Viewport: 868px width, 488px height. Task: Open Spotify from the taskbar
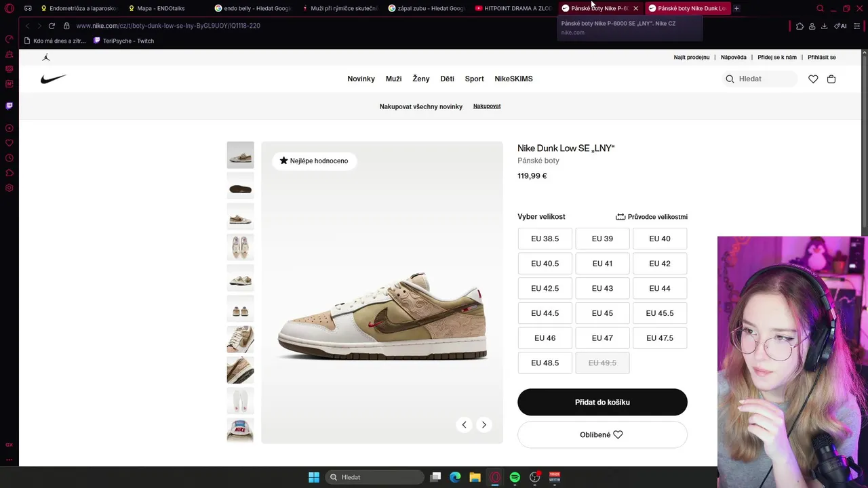pyautogui.click(x=515, y=477)
